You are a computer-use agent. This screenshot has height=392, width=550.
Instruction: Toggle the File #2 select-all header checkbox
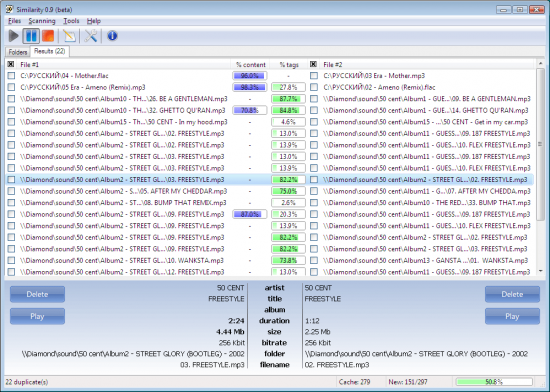(x=314, y=64)
